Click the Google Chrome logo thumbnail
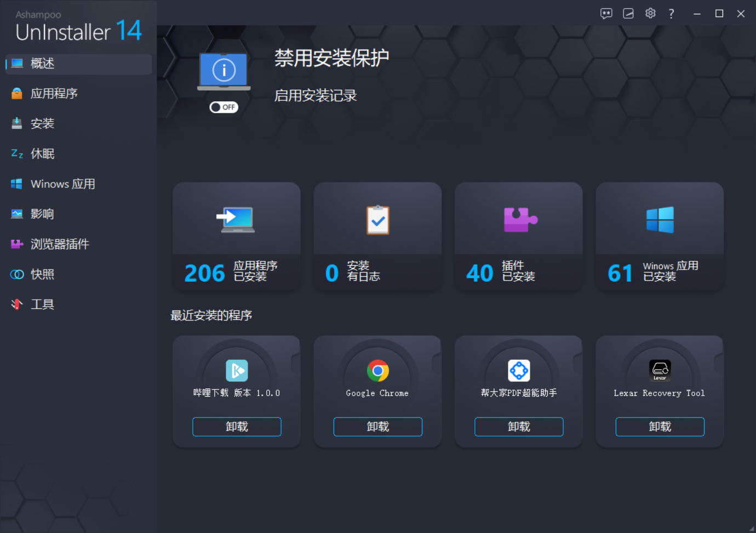This screenshot has height=533, width=756. pos(377,370)
